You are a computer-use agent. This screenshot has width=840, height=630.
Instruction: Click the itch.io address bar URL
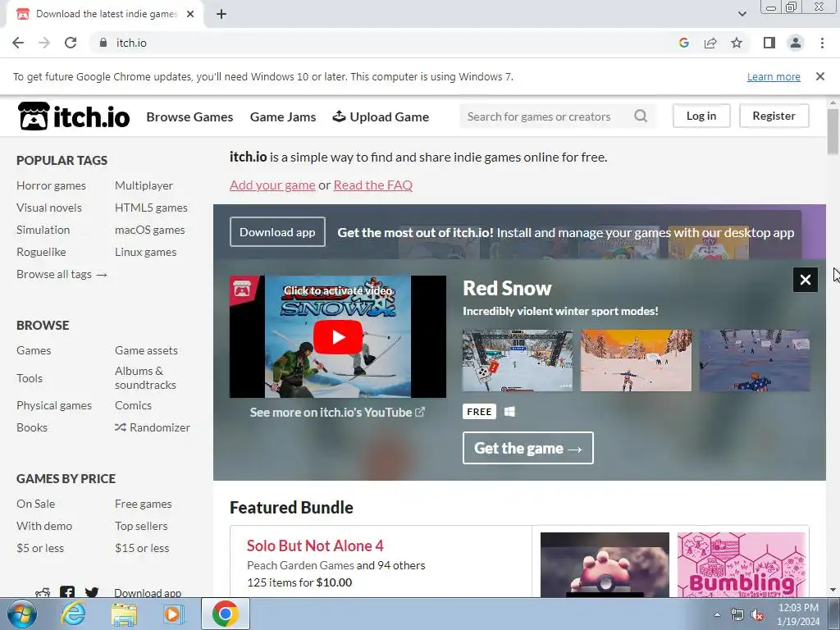[x=131, y=43]
